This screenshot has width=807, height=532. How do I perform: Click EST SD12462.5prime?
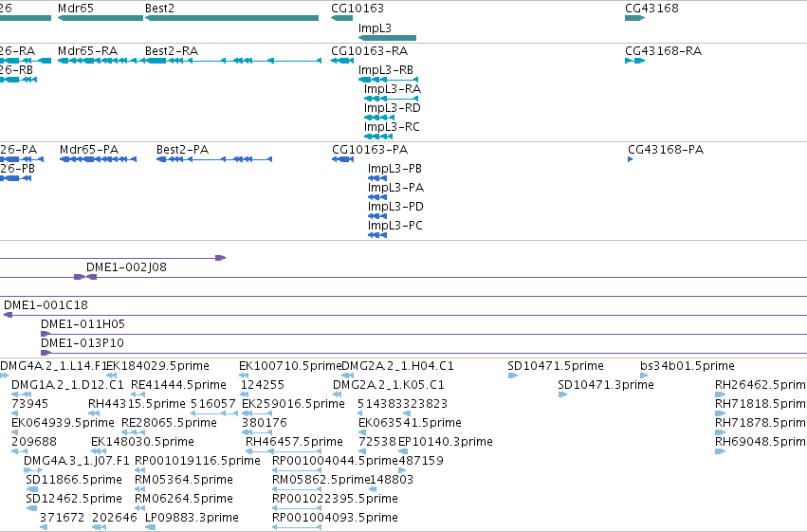[x=74, y=499]
